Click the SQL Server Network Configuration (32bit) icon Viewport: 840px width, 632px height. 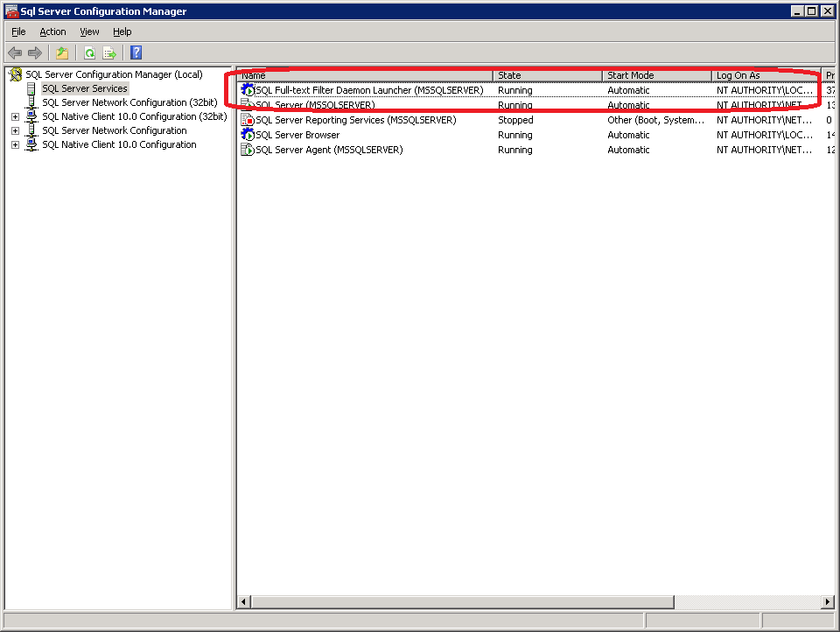[x=31, y=102]
